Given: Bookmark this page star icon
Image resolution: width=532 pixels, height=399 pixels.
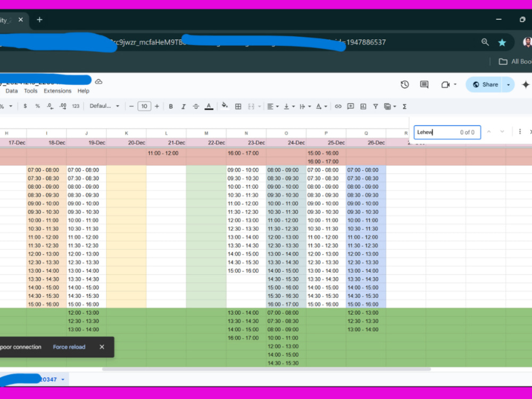Looking at the screenshot, I should (x=502, y=42).
